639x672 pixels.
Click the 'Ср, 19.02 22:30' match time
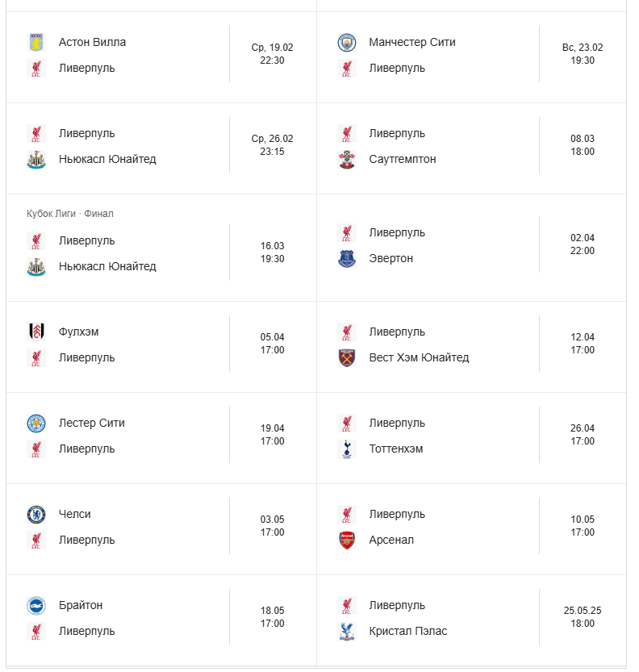pyautogui.click(x=272, y=54)
